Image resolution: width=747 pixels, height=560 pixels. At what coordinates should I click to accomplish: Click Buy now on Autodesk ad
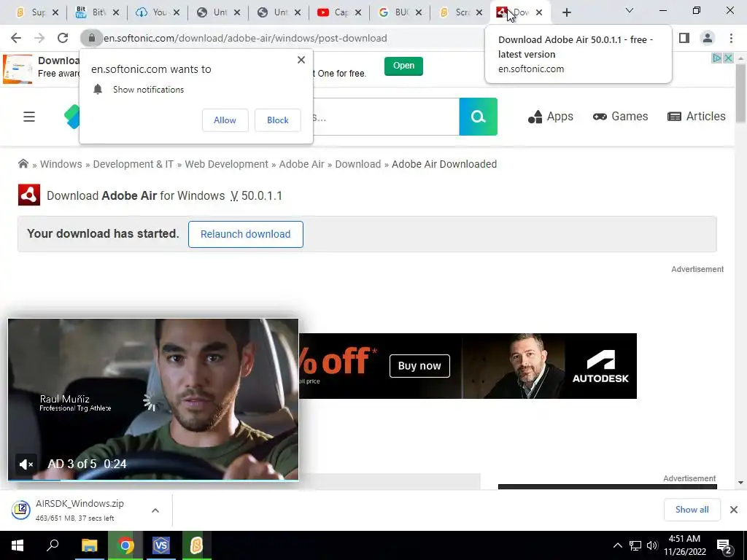[x=419, y=366]
